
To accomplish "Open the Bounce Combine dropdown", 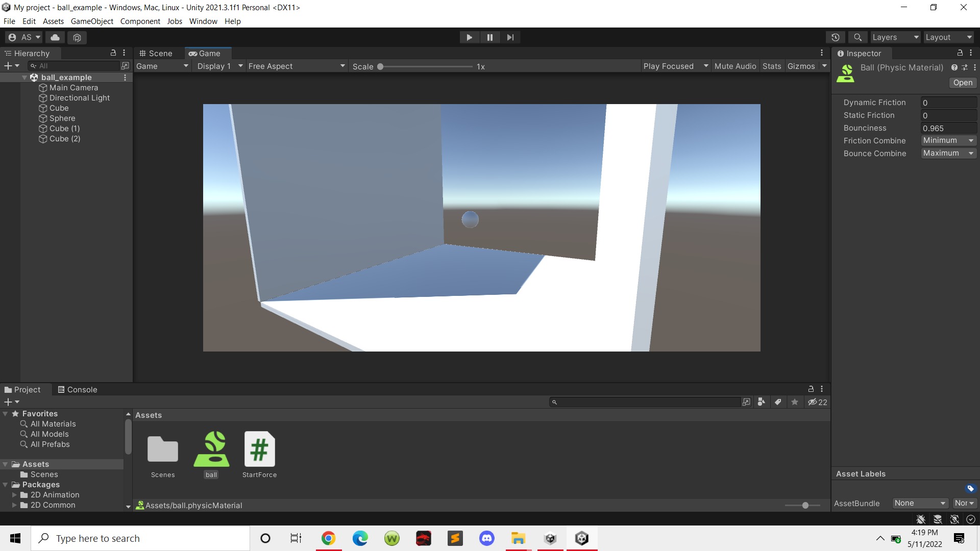I will [948, 153].
